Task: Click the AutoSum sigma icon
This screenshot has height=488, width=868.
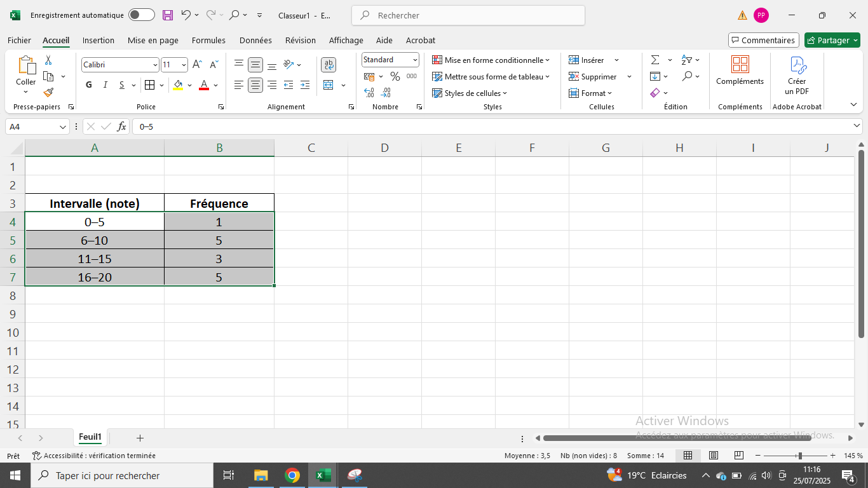Action: point(655,60)
